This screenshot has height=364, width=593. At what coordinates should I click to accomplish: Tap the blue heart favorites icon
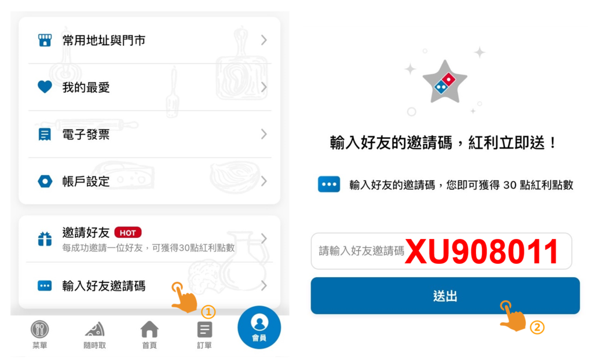click(x=45, y=87)
